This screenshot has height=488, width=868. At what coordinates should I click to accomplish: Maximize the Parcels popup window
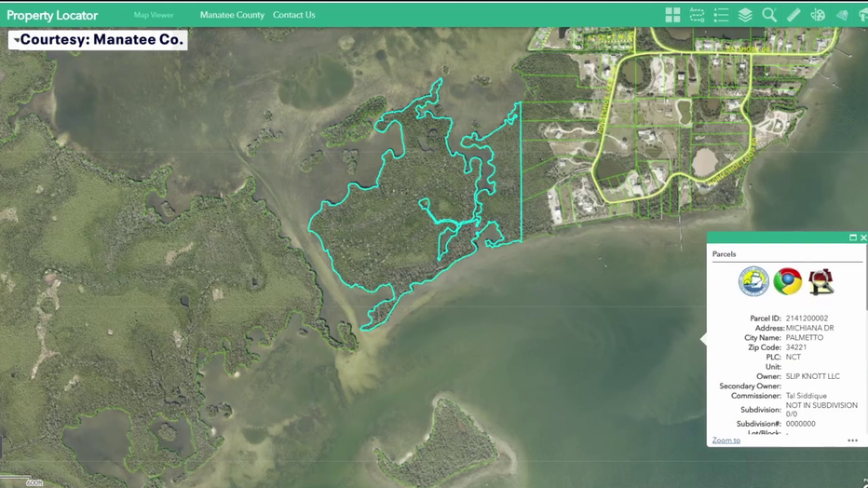pos(852,237)
